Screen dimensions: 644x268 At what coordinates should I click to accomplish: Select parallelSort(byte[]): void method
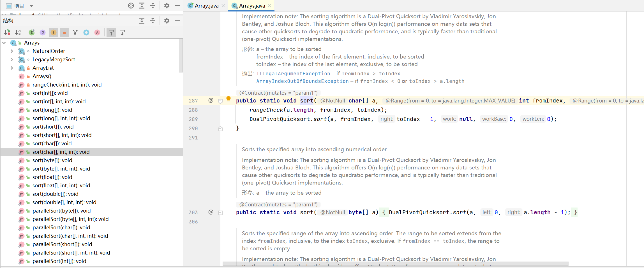pyautogui.click(x=61, y=211)
